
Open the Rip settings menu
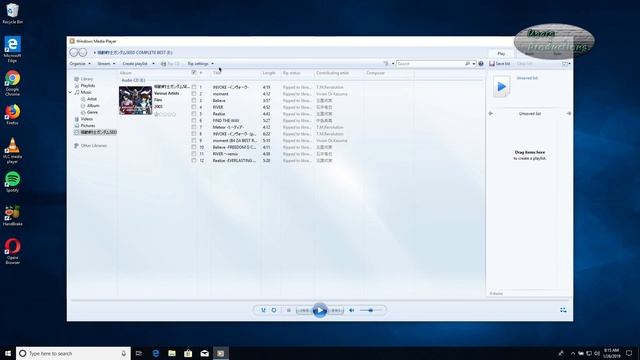tap(200, 64)
